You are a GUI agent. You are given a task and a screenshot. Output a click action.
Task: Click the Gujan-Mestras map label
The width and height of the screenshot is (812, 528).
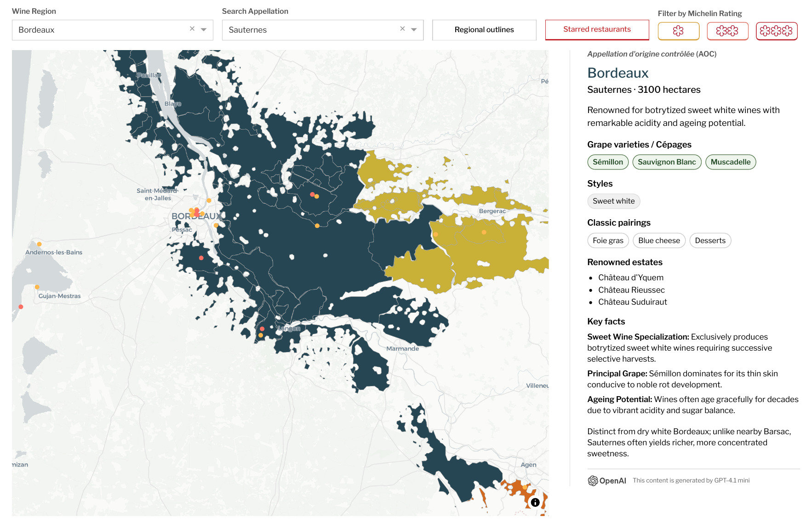point(59,296)
